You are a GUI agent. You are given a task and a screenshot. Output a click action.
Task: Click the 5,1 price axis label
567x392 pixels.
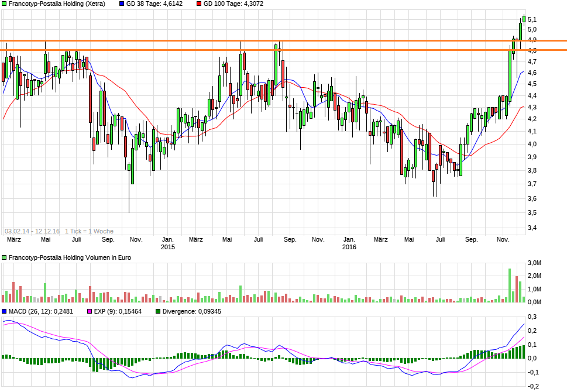point(532,19)
